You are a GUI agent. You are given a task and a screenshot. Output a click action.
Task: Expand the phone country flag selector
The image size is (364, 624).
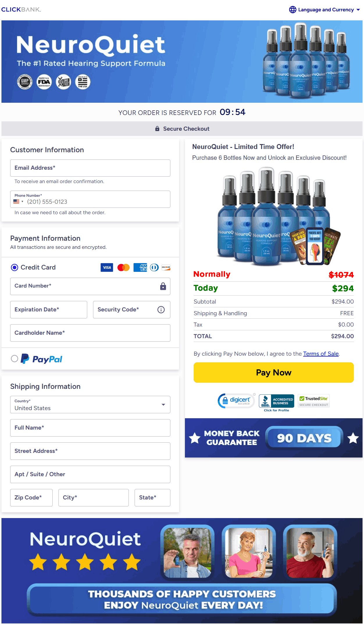(18, 202)
